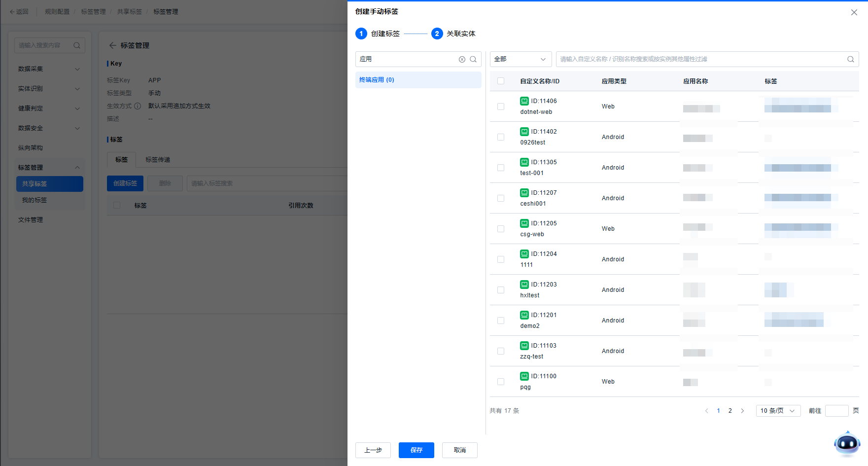868x466 pixels.
Task: Click the clear icon in the 应用 search box
Action: tap(462, 59)
